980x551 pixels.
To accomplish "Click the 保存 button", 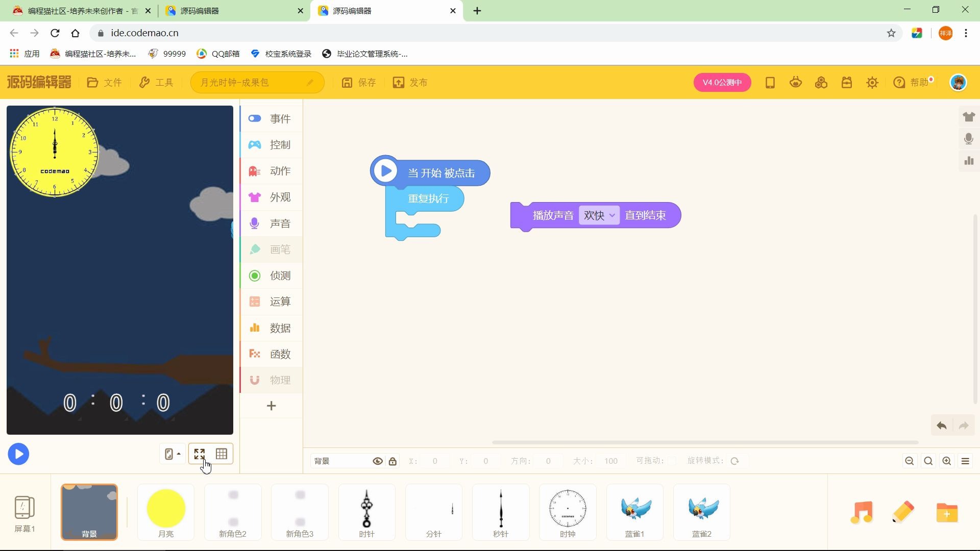I will [x=359, y=83].
